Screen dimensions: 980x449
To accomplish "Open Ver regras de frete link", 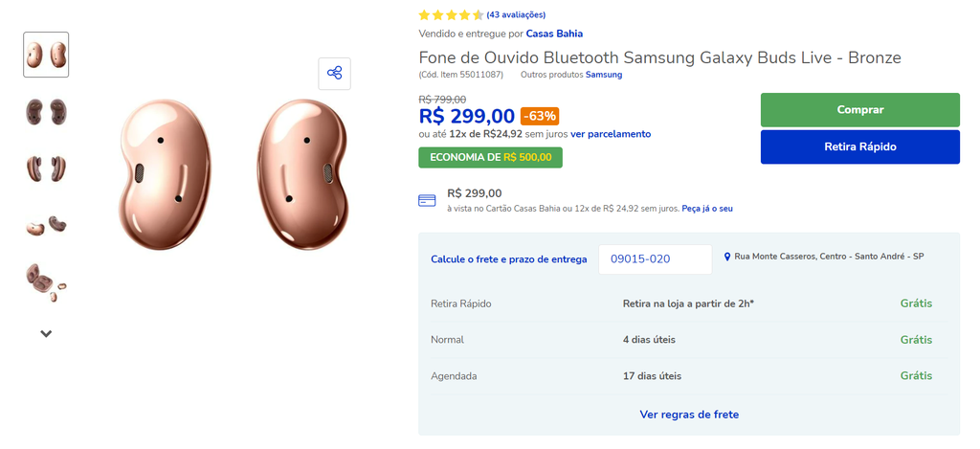I will [689, 414].
